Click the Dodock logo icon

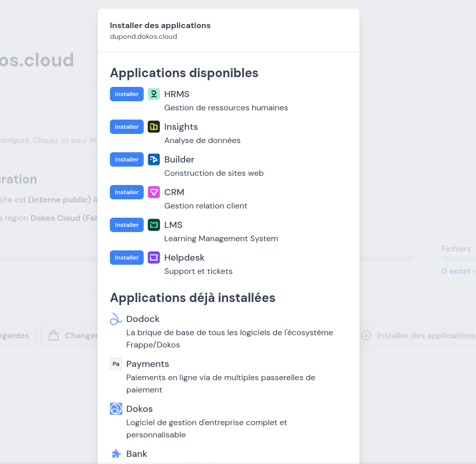[116, 319]
